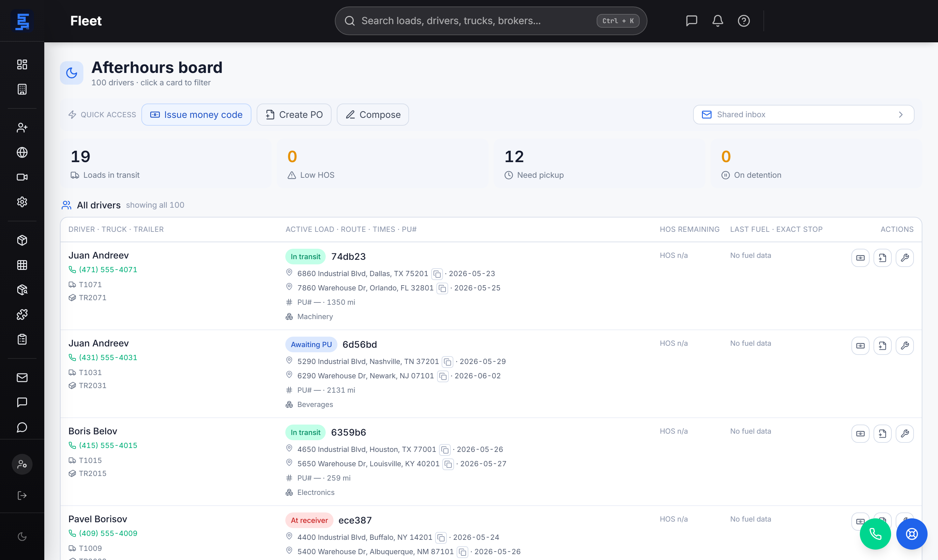Filter by Low HOS card
The height and width of the screenshot is (560, 938).
(383, 164)
